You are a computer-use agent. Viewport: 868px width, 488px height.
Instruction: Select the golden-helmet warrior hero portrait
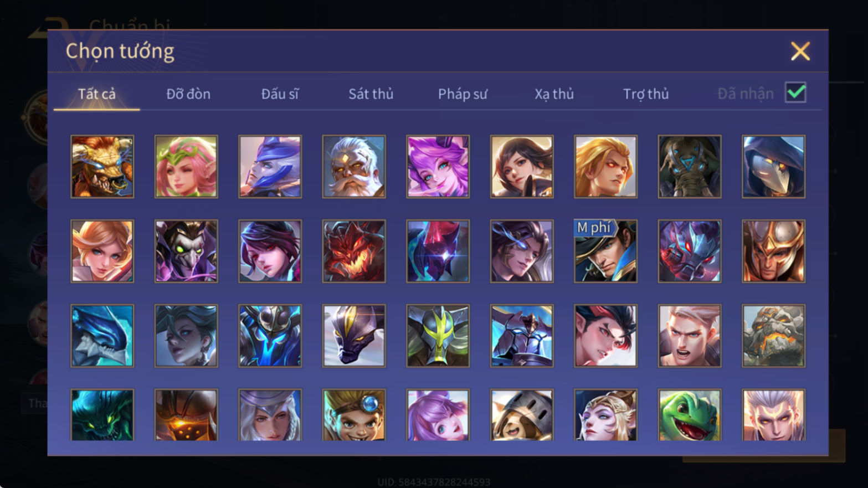[773, 251]
